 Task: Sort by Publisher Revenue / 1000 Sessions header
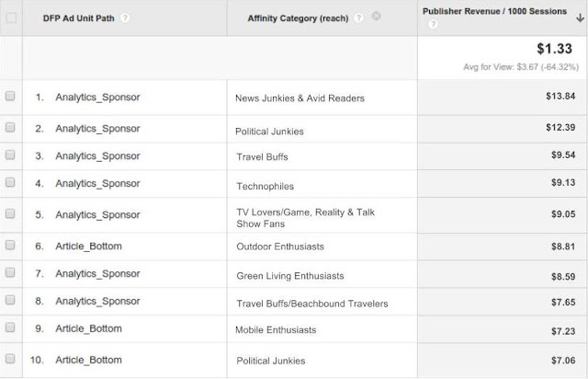[494, 11]
